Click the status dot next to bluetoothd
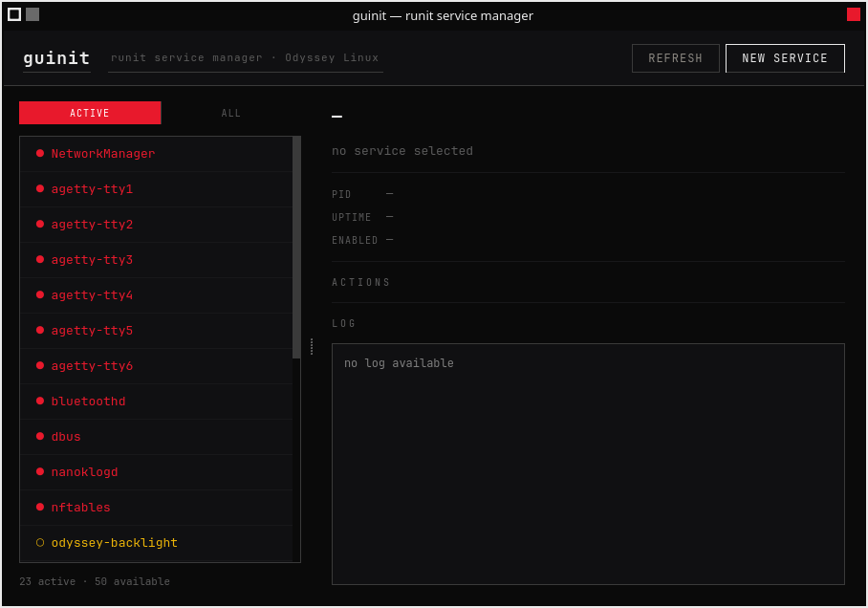 point(40,401)
